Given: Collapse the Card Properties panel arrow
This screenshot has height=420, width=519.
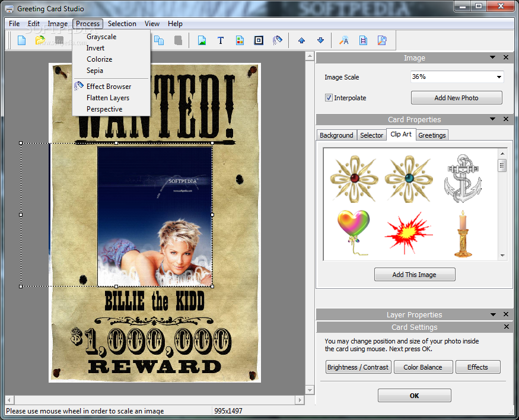Looking at the screenshot, I should pos(492,119).
